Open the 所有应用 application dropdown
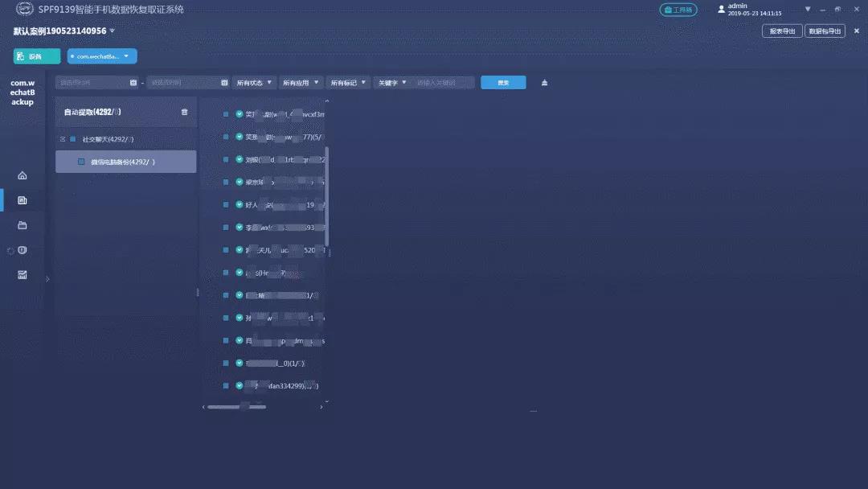This screenshot has height=489, width=868. pyautogui.click(x=301, y=83)
